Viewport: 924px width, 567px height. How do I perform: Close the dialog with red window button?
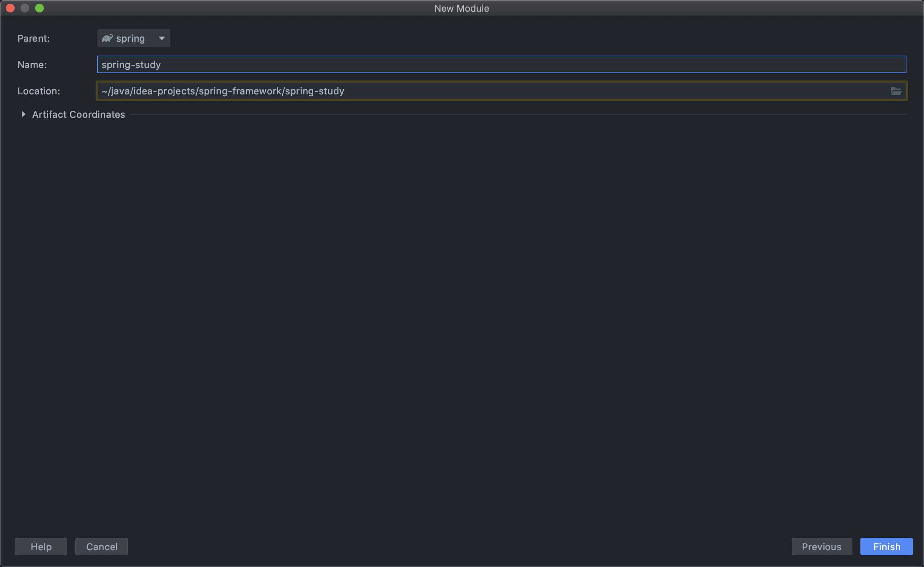(10, 8)
